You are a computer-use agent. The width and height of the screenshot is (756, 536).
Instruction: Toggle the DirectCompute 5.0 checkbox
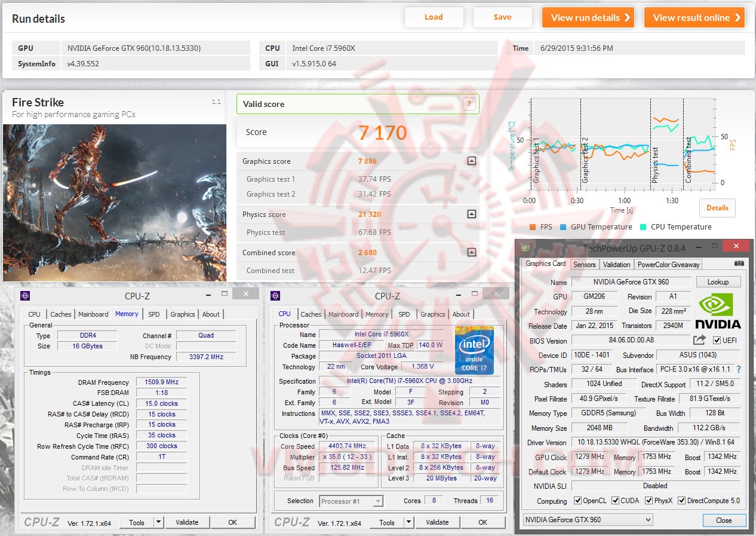tap(681, 501)
